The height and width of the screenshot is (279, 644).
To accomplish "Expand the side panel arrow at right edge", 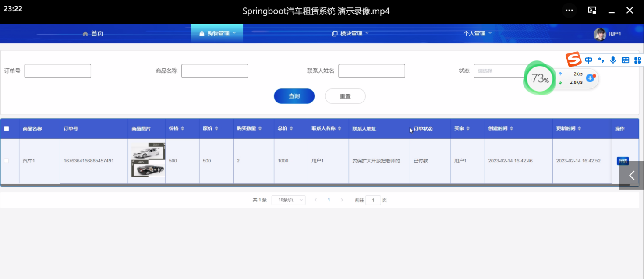I will click(x=631, y=175).
